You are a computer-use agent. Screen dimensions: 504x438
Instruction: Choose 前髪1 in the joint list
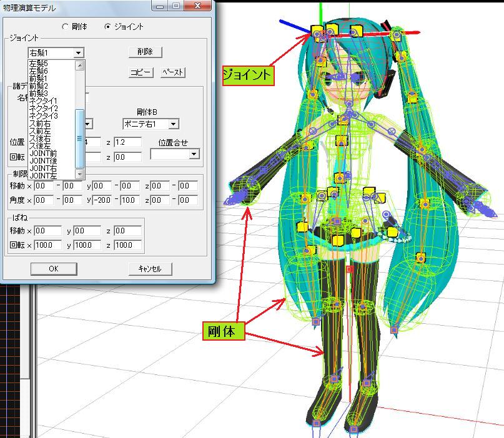click(38, 79)
